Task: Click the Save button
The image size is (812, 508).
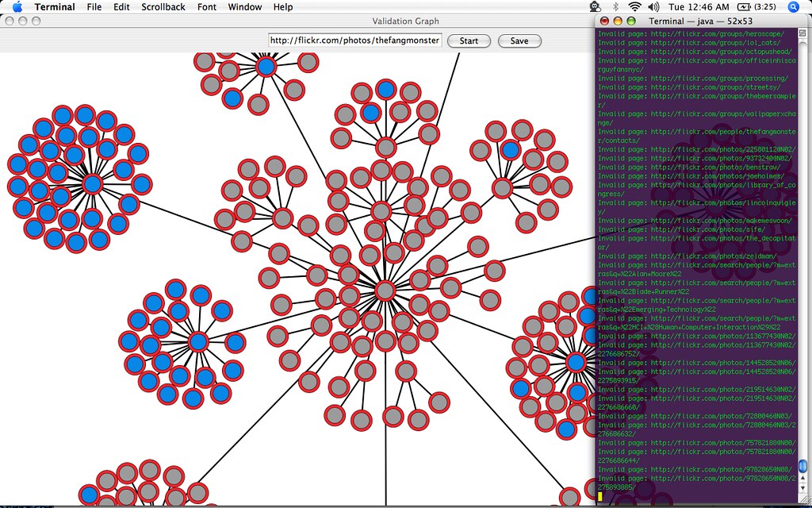Action: [519, 41]
